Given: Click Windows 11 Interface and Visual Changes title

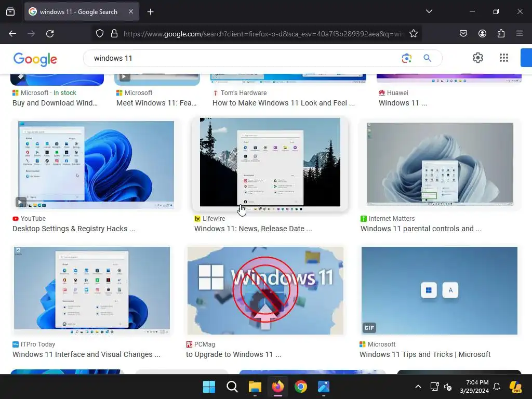Looking at the screenshot, I should [x=87, y=354].
